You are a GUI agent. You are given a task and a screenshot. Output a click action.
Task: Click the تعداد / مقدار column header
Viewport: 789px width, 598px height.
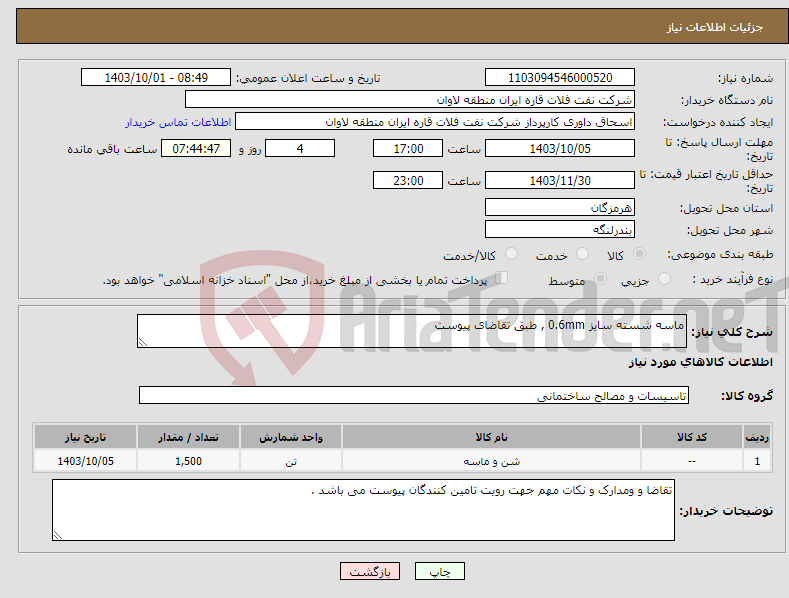pos(188,437)
